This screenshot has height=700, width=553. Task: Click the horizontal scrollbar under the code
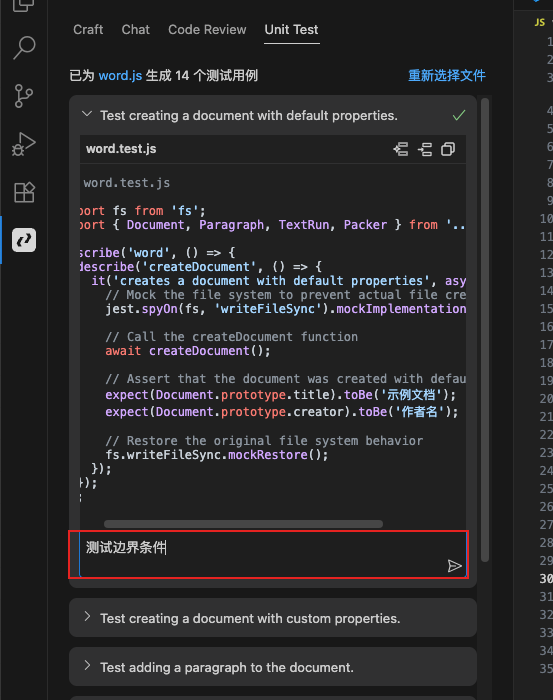click(x=243, y=524)
